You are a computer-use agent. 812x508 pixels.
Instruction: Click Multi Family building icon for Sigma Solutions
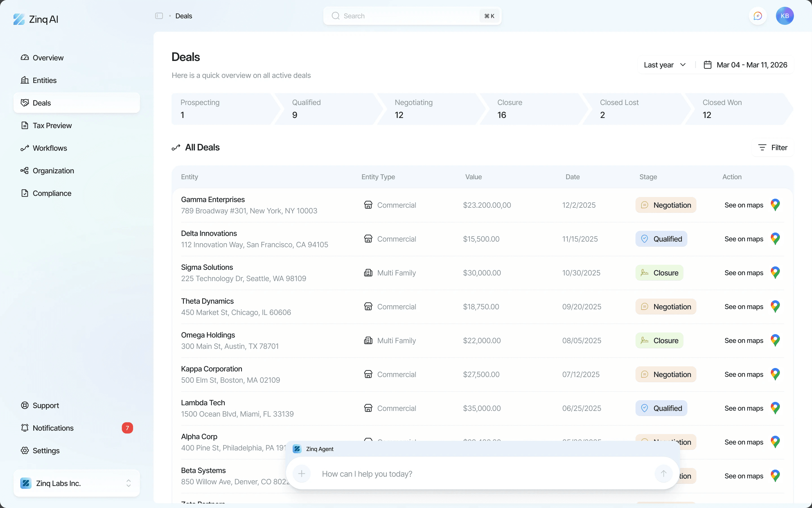coord(368,273)
